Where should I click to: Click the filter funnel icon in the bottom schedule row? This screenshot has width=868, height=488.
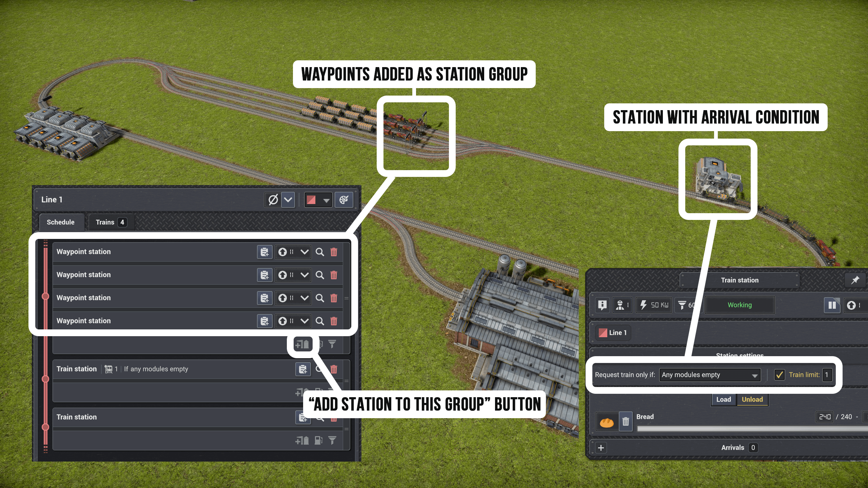coord(332,440)
